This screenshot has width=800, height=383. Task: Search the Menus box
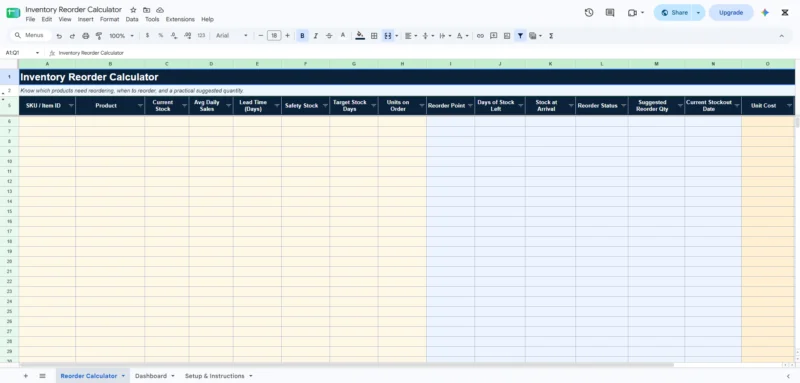30,36
